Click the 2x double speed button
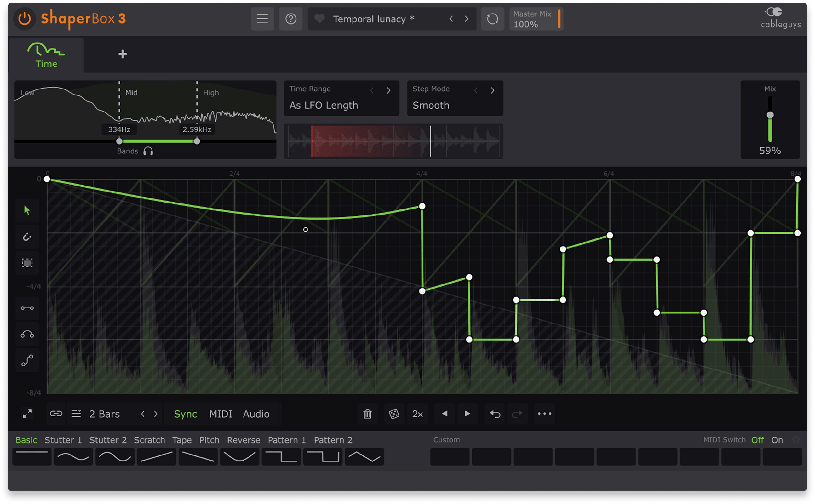 coord(417,414)
